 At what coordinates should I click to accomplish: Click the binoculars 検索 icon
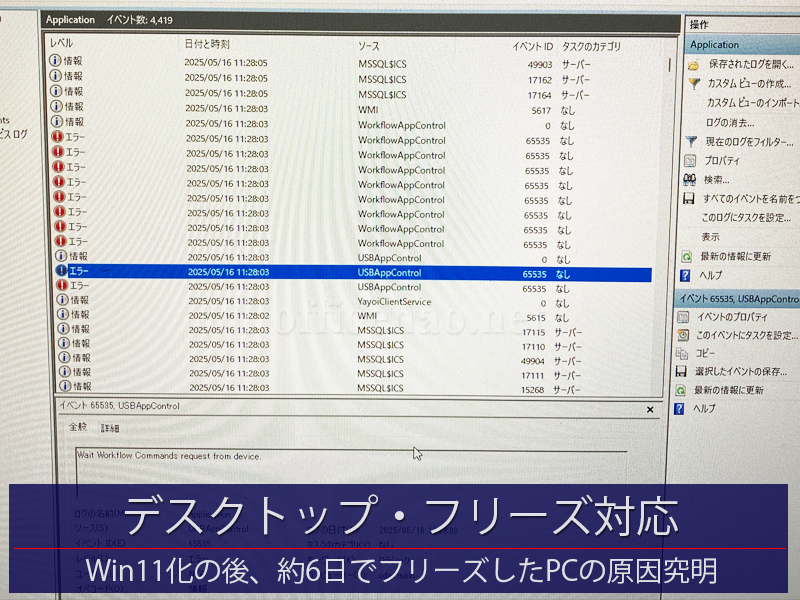689,180
